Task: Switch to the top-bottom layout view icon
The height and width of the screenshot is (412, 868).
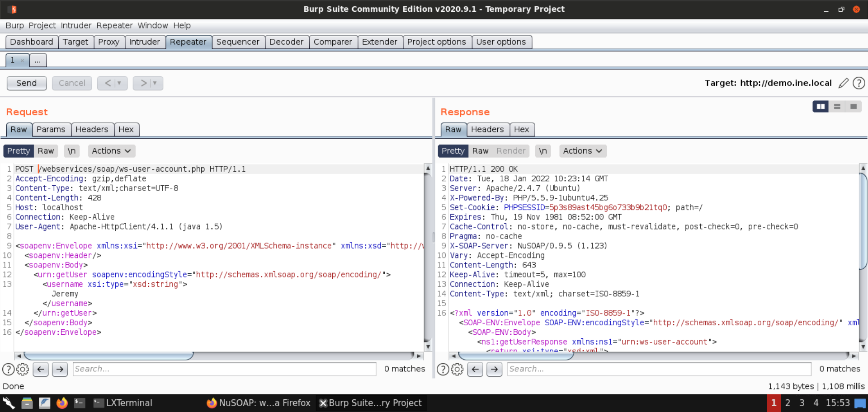Action: (x=837, y=107)
